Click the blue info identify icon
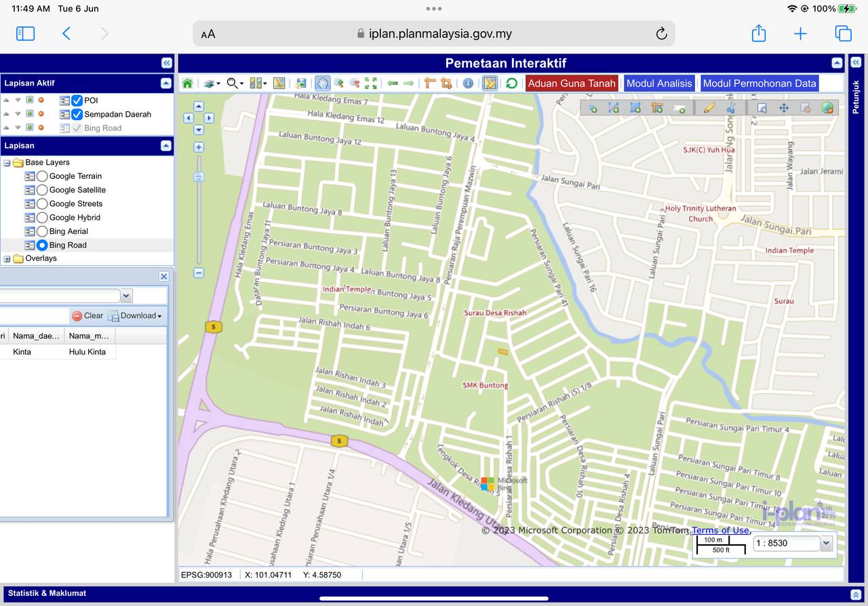This screenshot has width=868, height=606. click(x=468, y=83)
